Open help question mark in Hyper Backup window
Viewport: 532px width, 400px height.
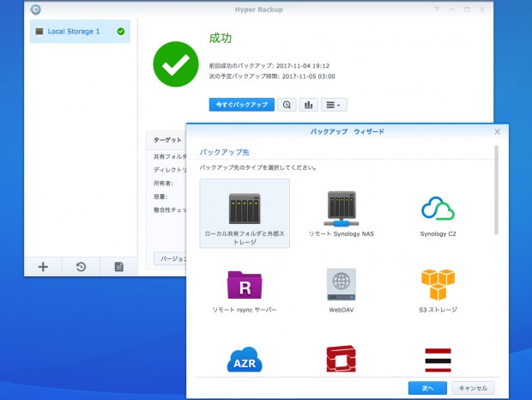437,9
